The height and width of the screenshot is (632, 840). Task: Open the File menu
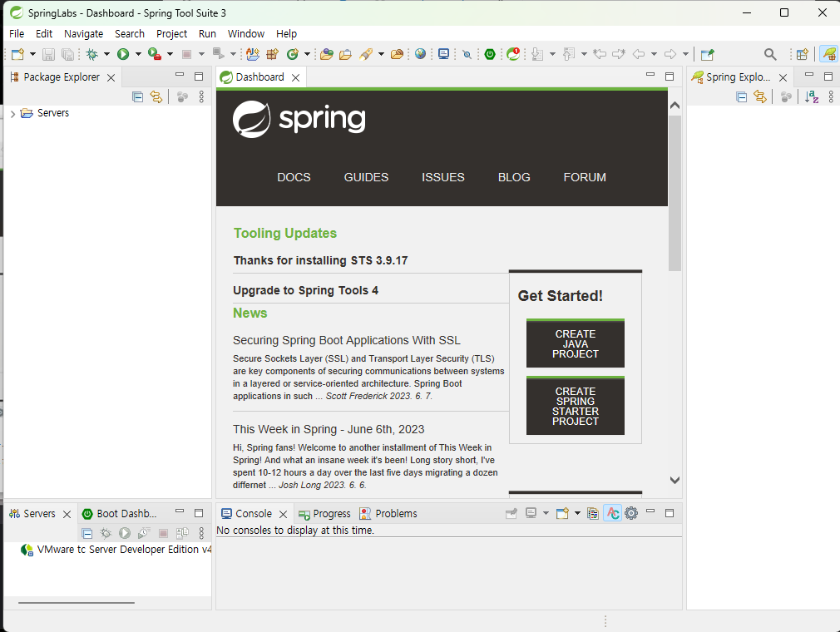click(x=17, y=34)
